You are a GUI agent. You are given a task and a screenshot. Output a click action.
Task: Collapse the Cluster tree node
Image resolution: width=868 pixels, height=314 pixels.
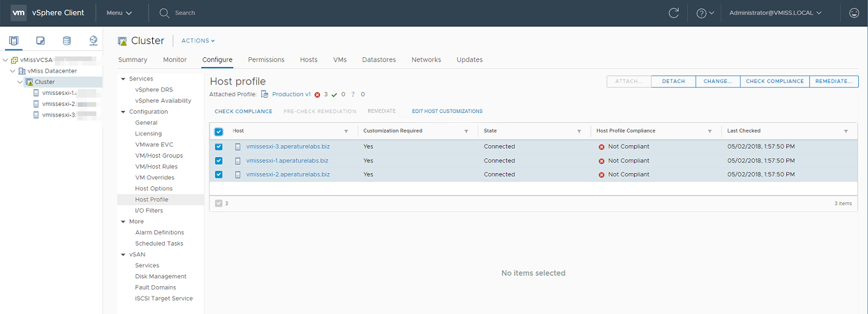[x=20, y=82]
